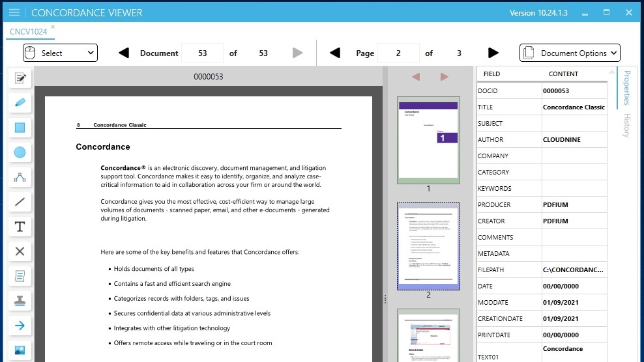Open the History side tab
The image size is (644, 362).
627,125
